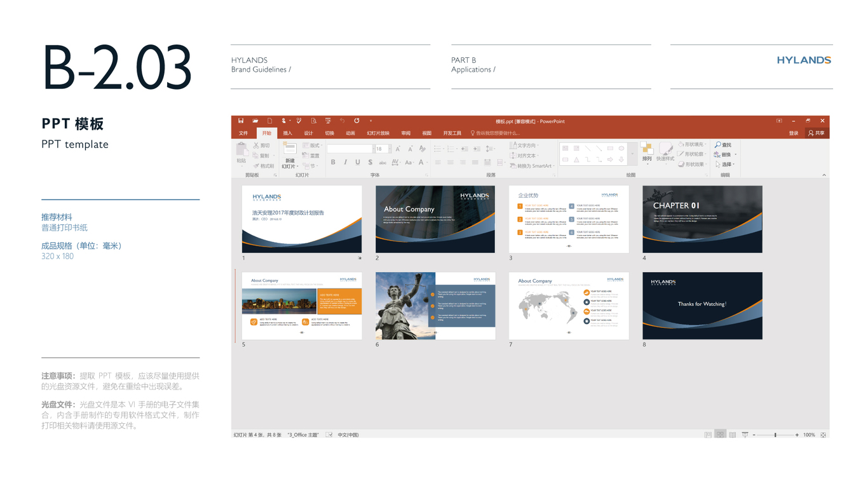Click the Save icon in quick access toolbar
Image resolution: width=868 pixels, height=488 pixels.
click(241, 121)
